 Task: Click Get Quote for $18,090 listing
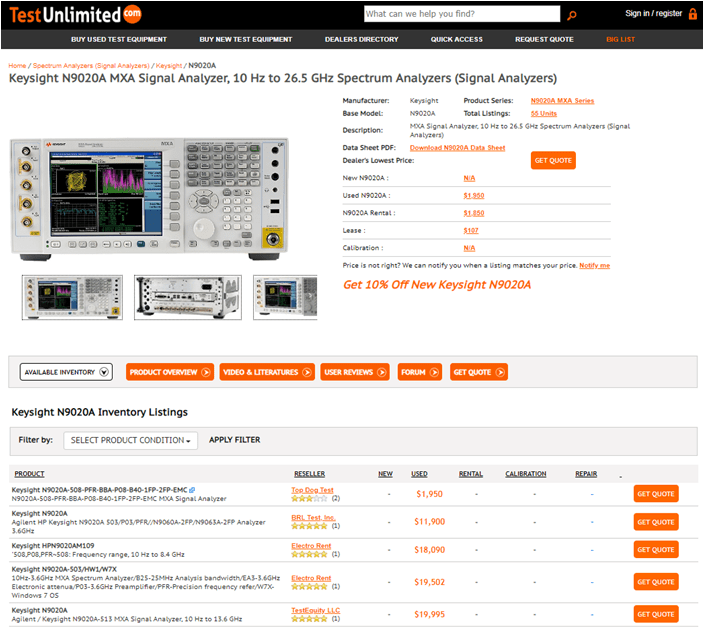(x=656, y=549)
